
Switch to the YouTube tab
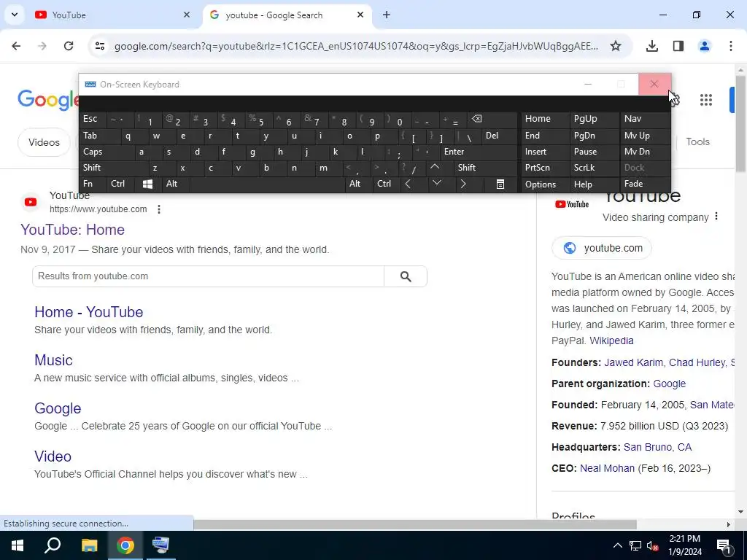click(x=112, y=15)
